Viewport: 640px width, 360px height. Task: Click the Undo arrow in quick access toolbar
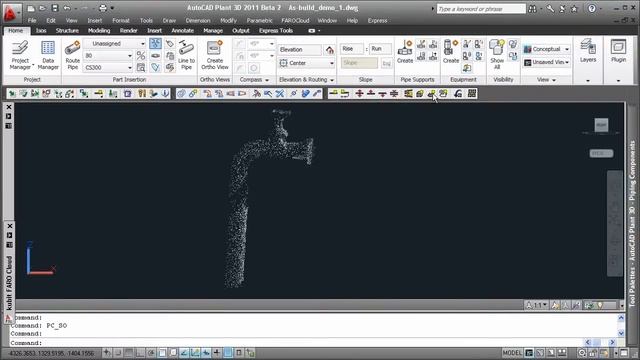pos(67,8)
